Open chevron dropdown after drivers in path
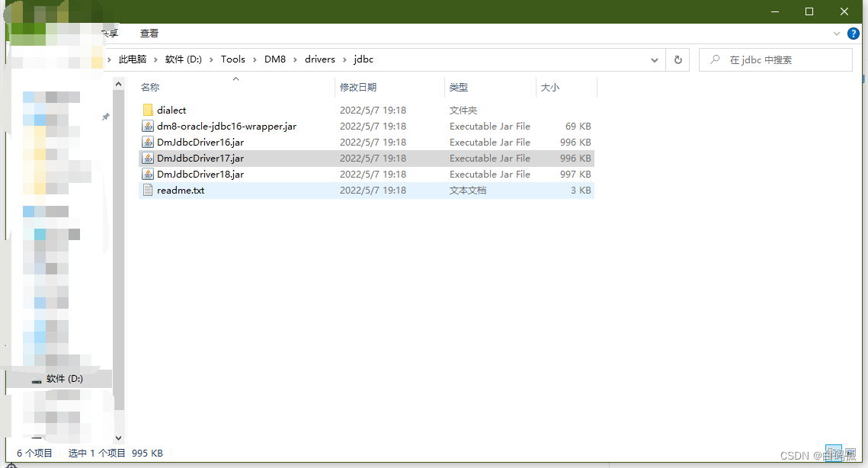The image size is (868, 468). pos(344,59)
